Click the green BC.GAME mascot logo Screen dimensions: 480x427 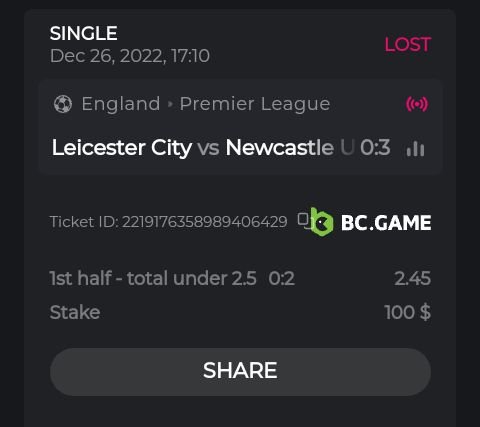pyautogui.click(x=322, y=222)
